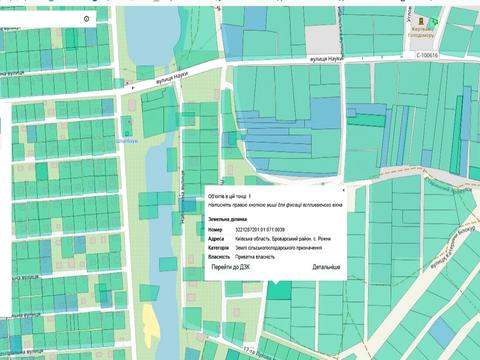Viewport: 480px width, 360px height.
Task: Click the cadastral number 3221287201 value
Action: tap(260, 230)
